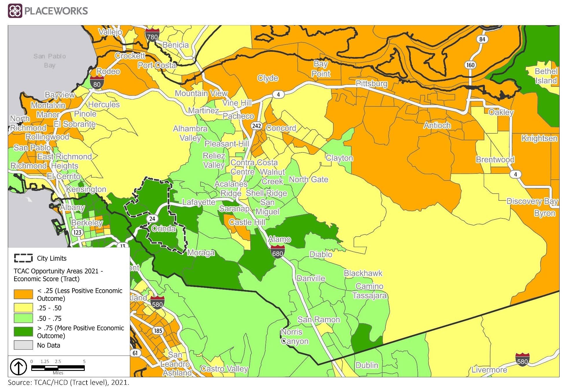Click the Bethel Island label
The image size is (570, 392).
point(546,76)
